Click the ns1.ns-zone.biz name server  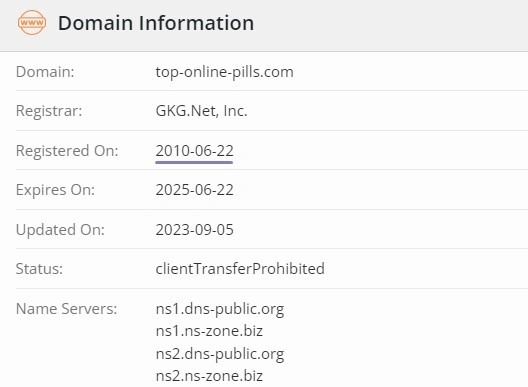pos(209,331)
